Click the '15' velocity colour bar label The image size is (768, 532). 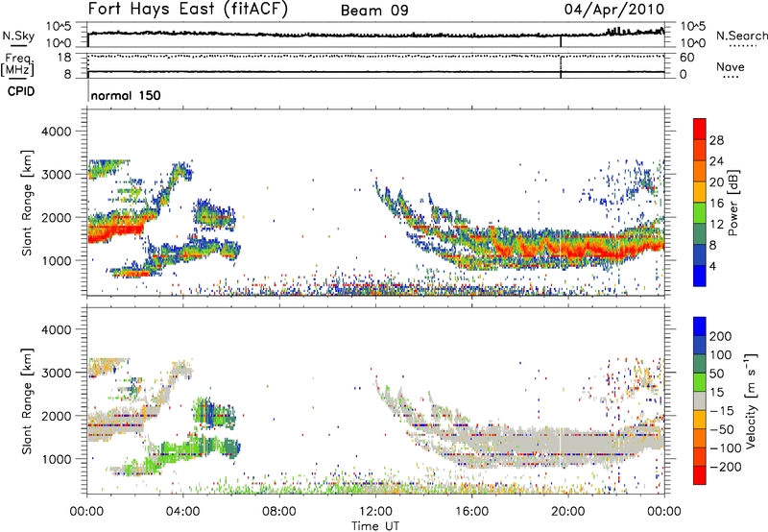(x=716, y=392)
